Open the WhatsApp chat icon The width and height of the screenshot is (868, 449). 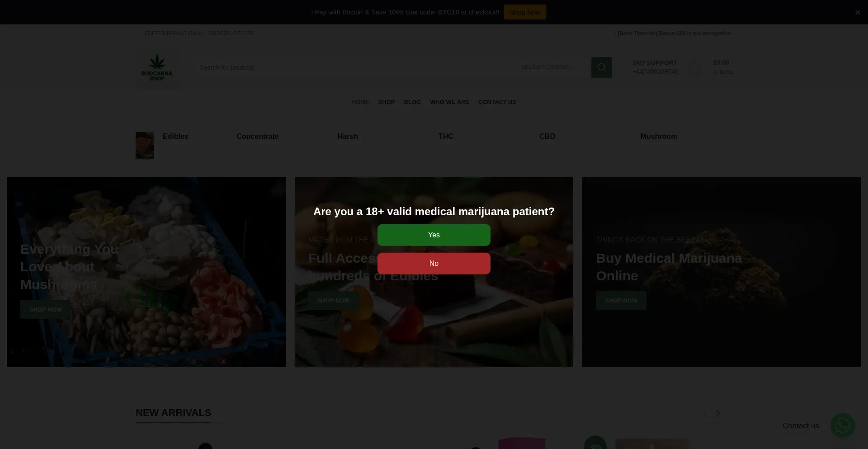pyautogui.click(x=842, y=425)
